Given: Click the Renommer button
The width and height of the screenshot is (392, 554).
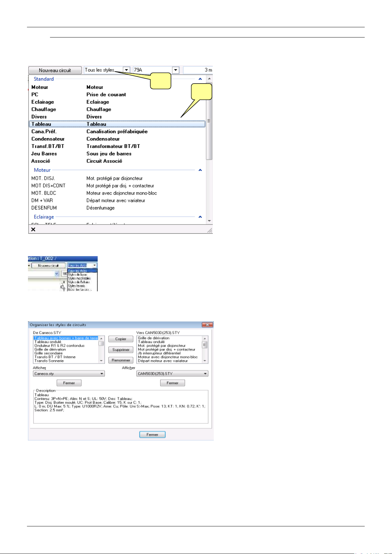Looking at the screenshot, I should tap(121, 360).
